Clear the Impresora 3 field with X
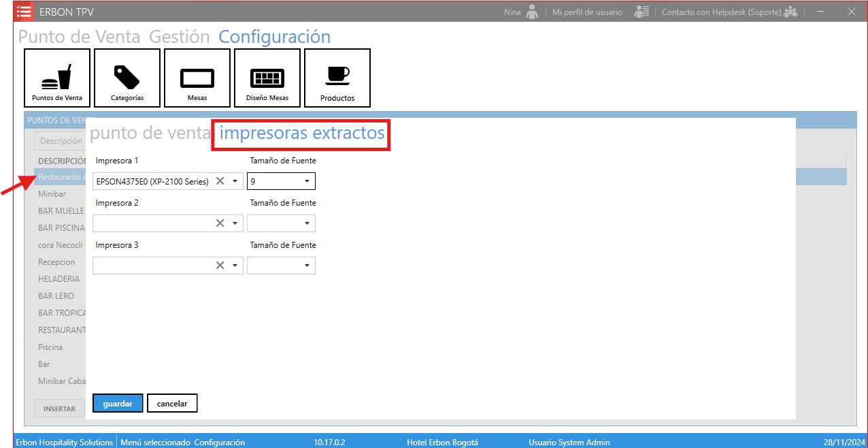Viewport: 868px width, 448px height. (220, 266)
